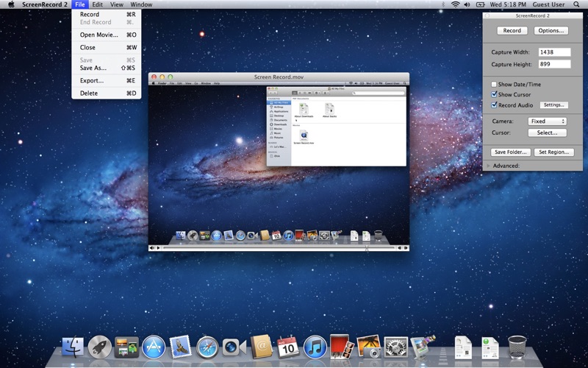Click the ScreenRecord app icon in Dock
The image size is (588, 368).
423,346
